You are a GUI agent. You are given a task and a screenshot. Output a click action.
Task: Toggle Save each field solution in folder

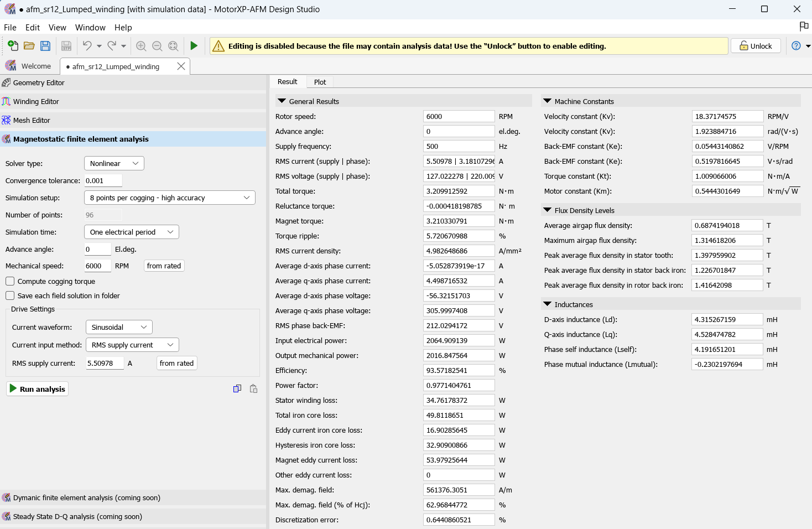(10, 295)
